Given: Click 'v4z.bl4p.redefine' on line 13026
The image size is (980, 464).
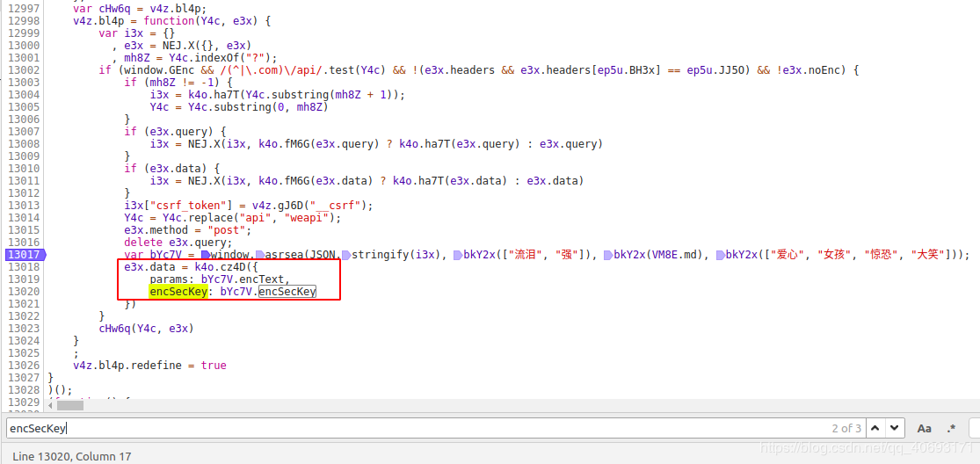Looking at the screenshot, I should point(127,366).
